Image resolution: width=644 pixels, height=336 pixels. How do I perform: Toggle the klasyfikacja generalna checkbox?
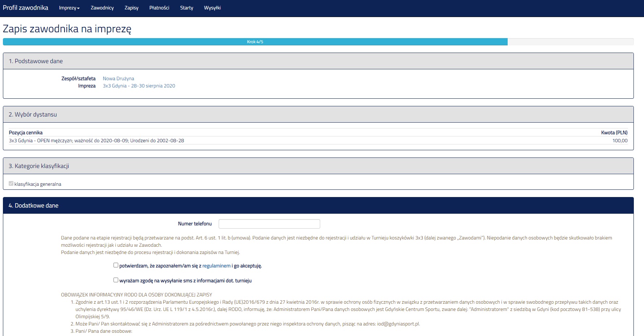(11, 184)
